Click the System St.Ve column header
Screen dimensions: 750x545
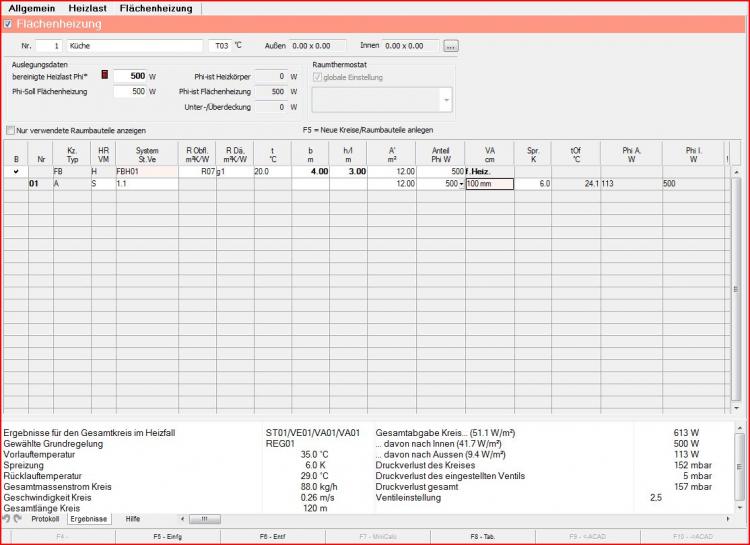[x=147, y=155]
